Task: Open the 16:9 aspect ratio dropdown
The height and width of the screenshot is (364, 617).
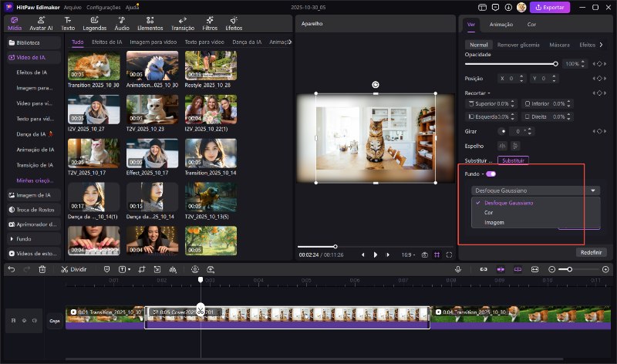Action: pyautogui.click(x=408, y=255)
